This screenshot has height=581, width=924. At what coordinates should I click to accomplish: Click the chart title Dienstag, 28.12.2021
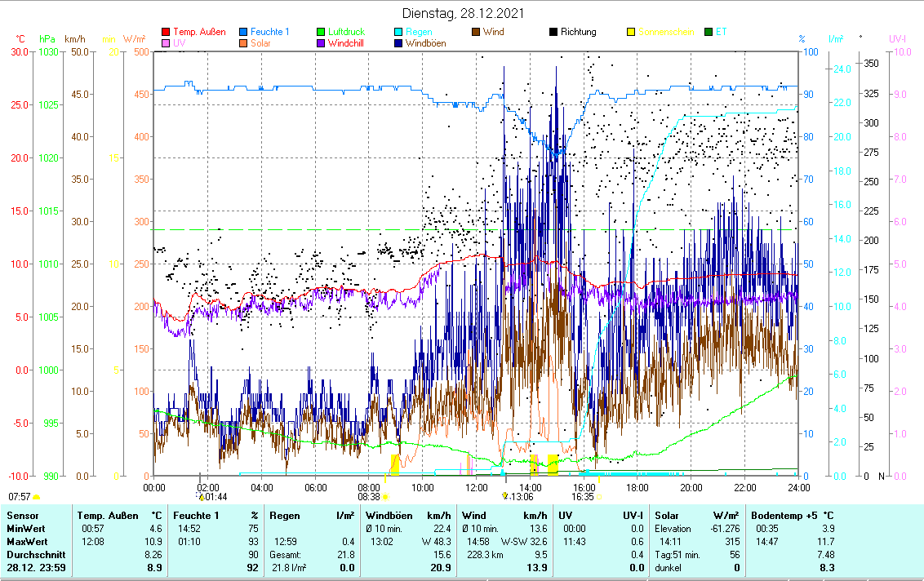tap(463, 13)
